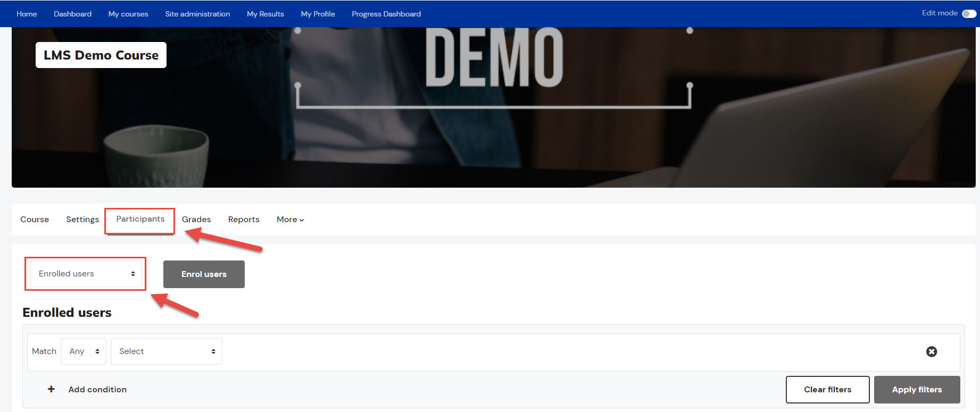980x412 pixels.
Task: Open the Course tab
Action: [x=35, y=220]
